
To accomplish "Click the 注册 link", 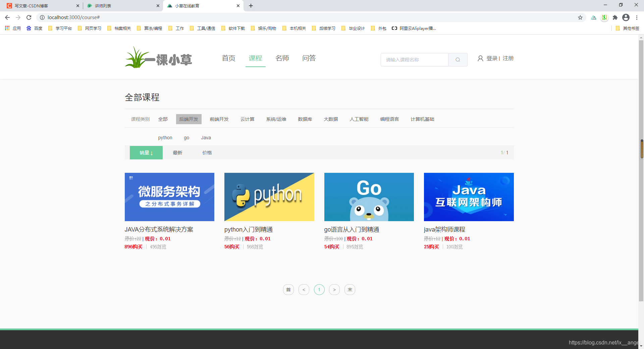I will (508, 58).
